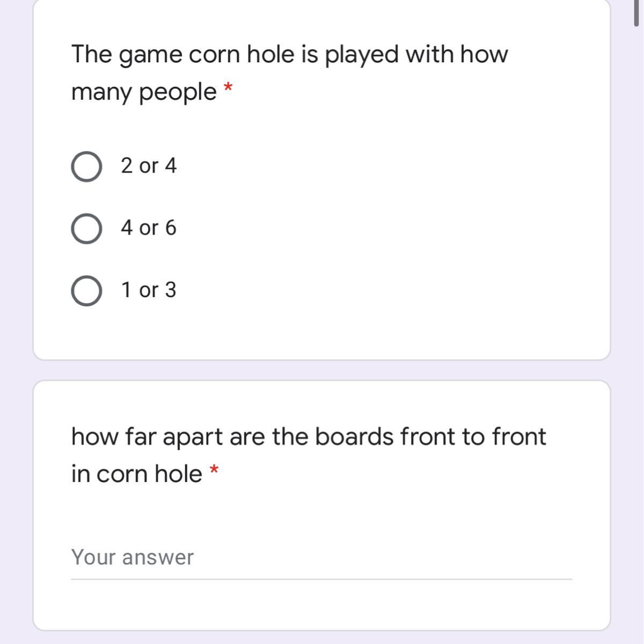644x644 pixels.
Task: Click the "2 or 4" answer label text
Action: 149,166
